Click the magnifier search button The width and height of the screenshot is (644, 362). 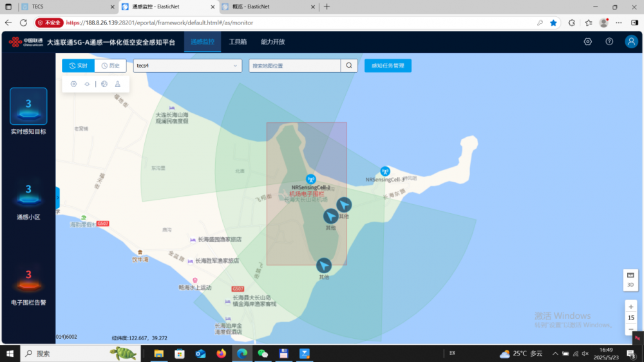(x=349, y=66)
